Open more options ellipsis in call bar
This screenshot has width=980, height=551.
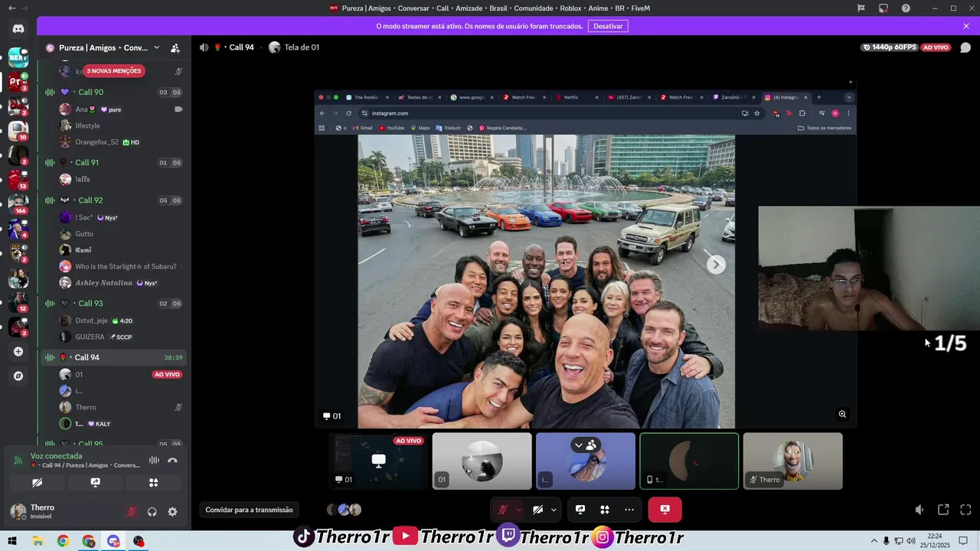click(629, 510)
